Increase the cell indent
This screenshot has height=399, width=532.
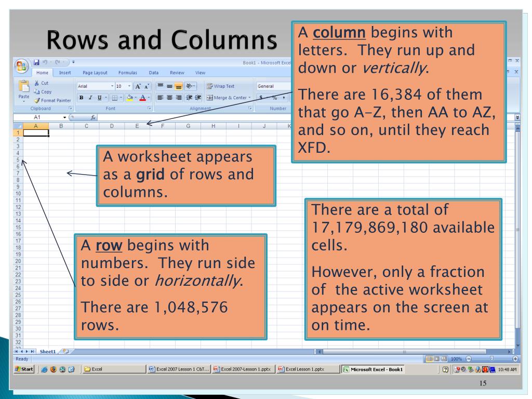[x=198, y=98]
